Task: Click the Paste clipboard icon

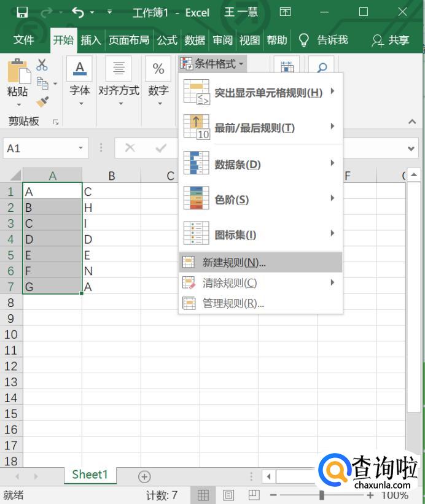Action: [18, 71]
